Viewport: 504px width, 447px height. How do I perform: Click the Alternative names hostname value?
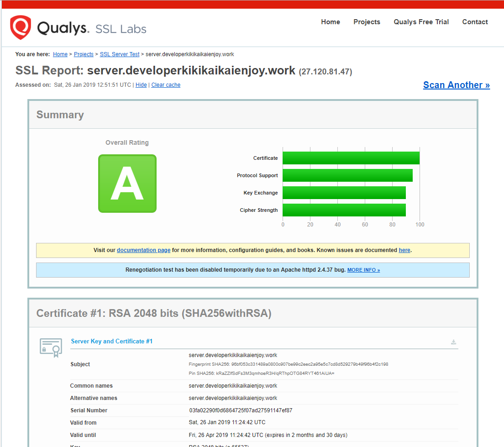(x=233, y=398)
